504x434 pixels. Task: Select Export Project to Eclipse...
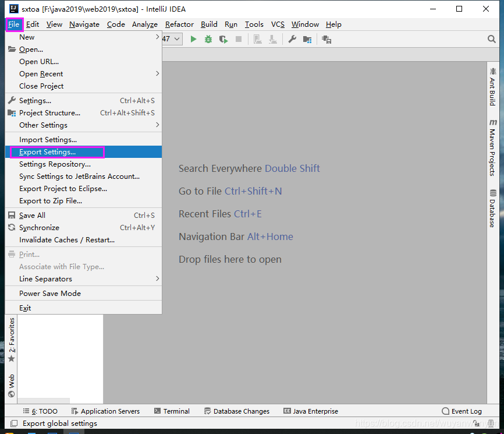click(84, 189)
